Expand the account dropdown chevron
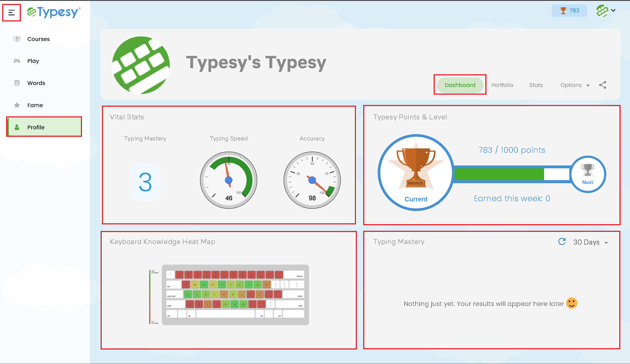 click(x=613, y=11)
